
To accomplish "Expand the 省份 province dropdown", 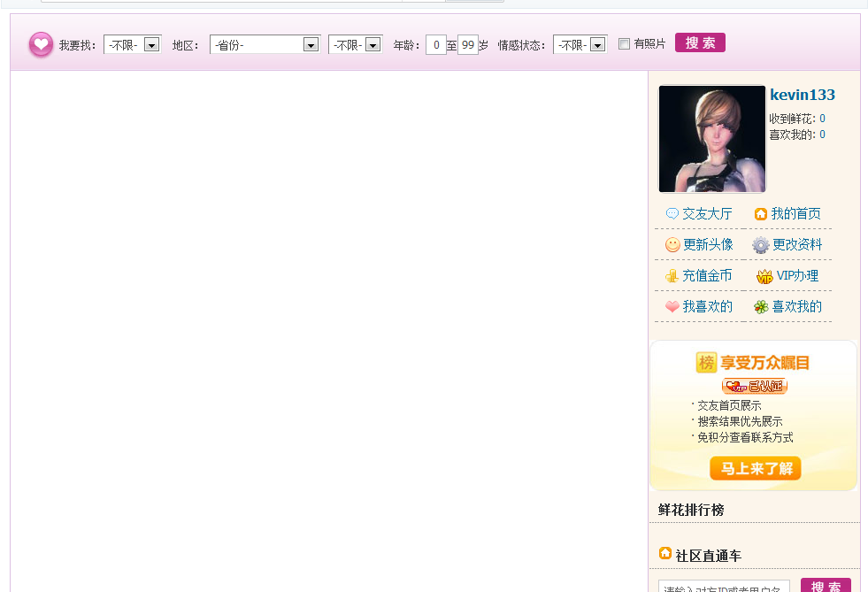I will [265, 44].
